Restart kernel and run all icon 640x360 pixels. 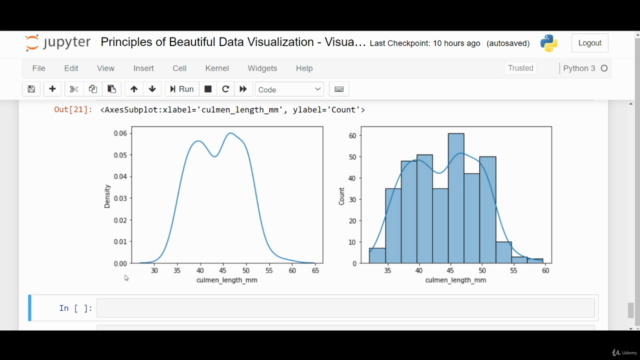tap(243, 89)
